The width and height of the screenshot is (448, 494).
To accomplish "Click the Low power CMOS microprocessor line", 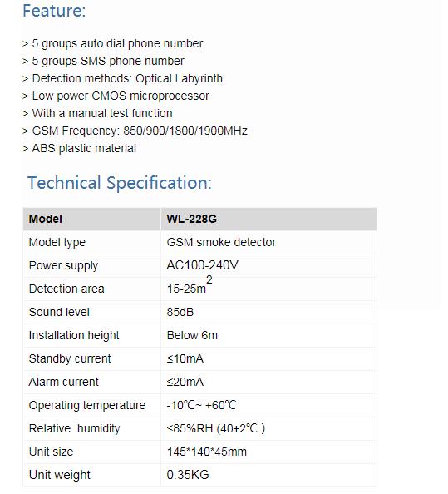I will pyautogui.click(x=116, y=96).
